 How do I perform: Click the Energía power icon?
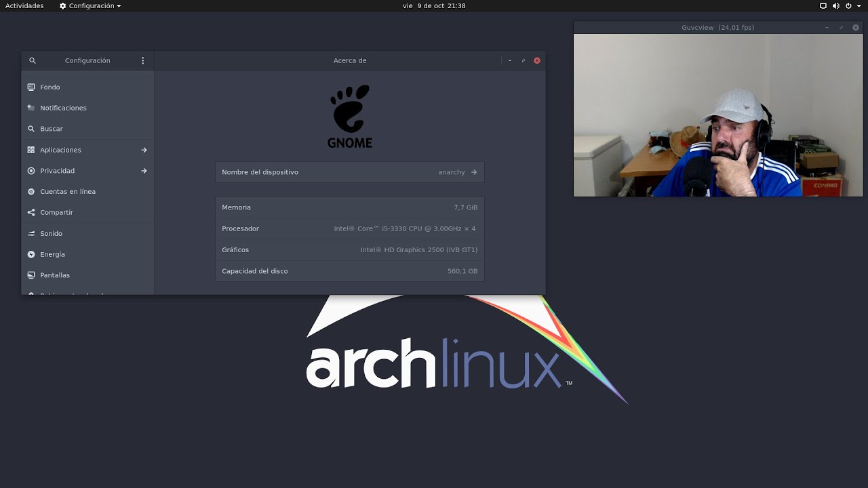[x=31, y=254]
